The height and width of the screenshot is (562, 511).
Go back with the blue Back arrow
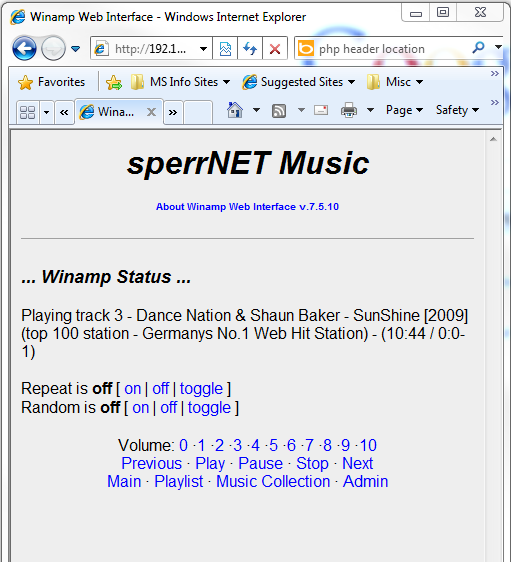[24, 48]
